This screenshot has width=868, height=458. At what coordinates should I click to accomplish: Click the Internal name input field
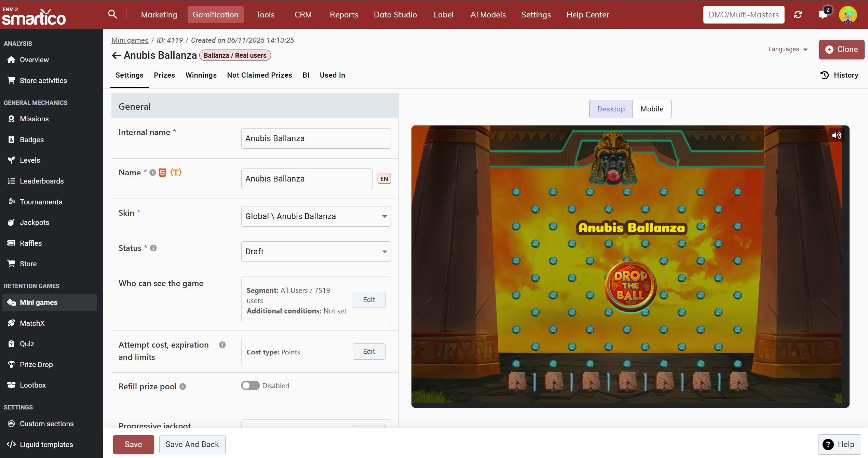(316, 138)
